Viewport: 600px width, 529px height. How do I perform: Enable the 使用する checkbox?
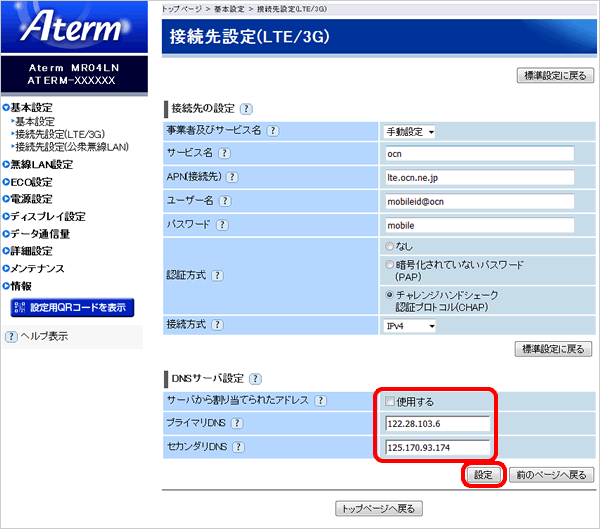point(390,401)
